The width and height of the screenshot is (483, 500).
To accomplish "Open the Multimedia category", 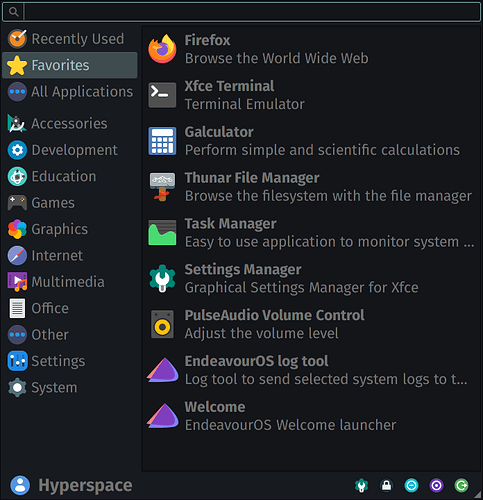I will point(70,282).
